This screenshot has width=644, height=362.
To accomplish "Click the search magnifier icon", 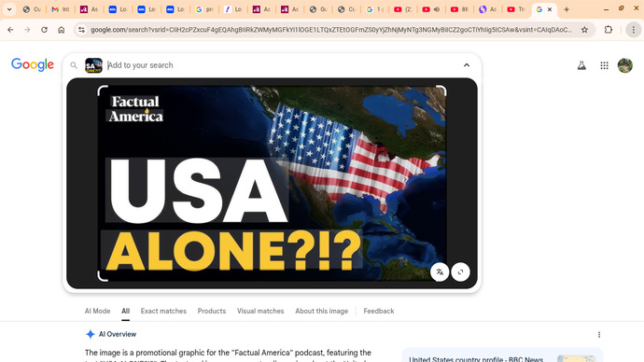I will click(74, 65).
